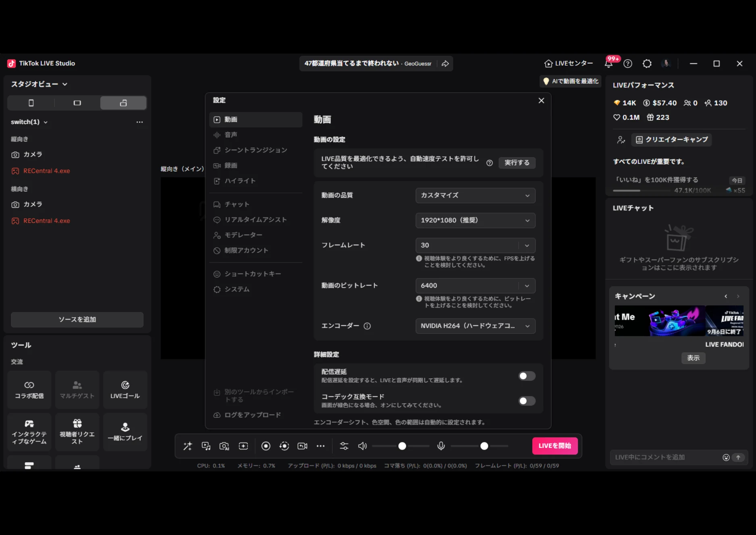Image resolution: width=756 pixels, height=535 pixels.
Task: Click the LIVEを開始 button
Action: click(x=555, y=446)
